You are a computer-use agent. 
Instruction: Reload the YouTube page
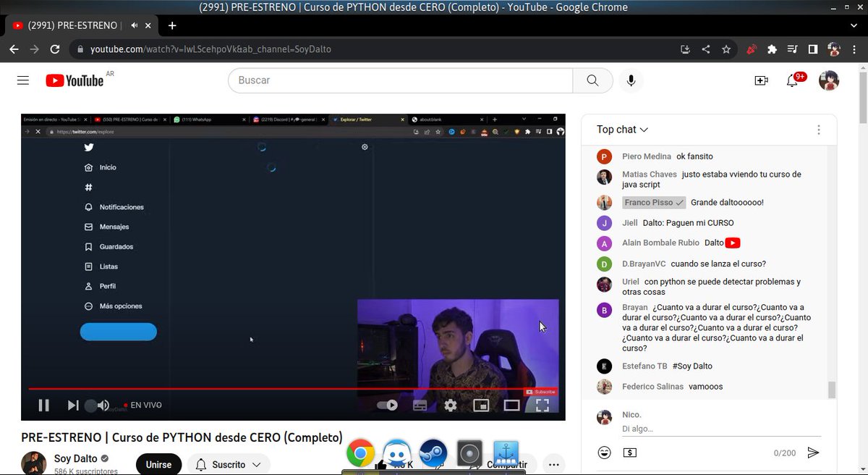(x=55, y=49)
